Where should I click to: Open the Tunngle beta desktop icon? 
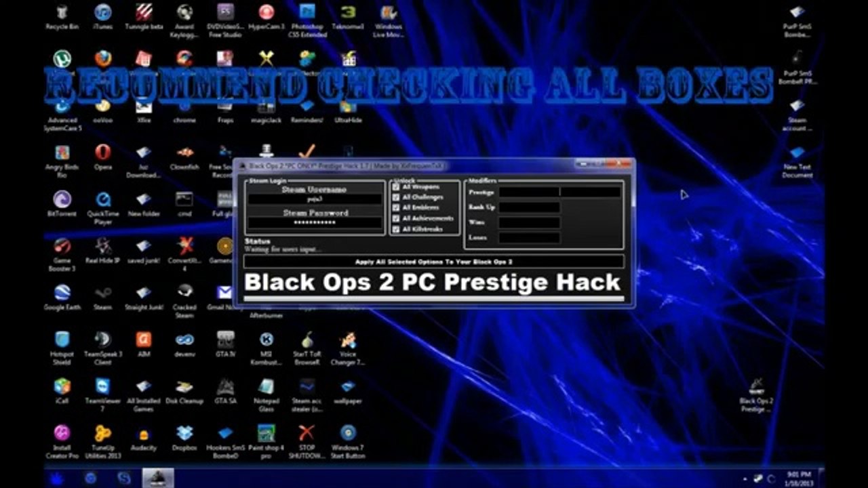pyautogui.click(x=144, y=18)
